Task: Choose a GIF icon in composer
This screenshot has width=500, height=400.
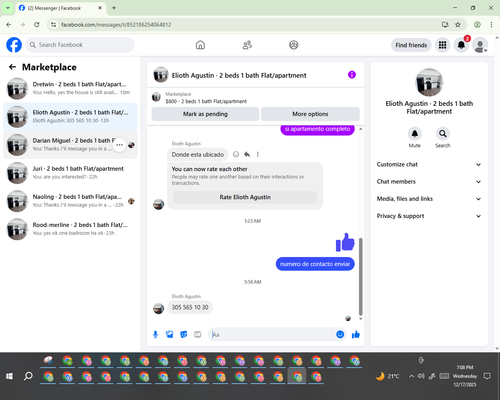Action: (x=198, y=334)
